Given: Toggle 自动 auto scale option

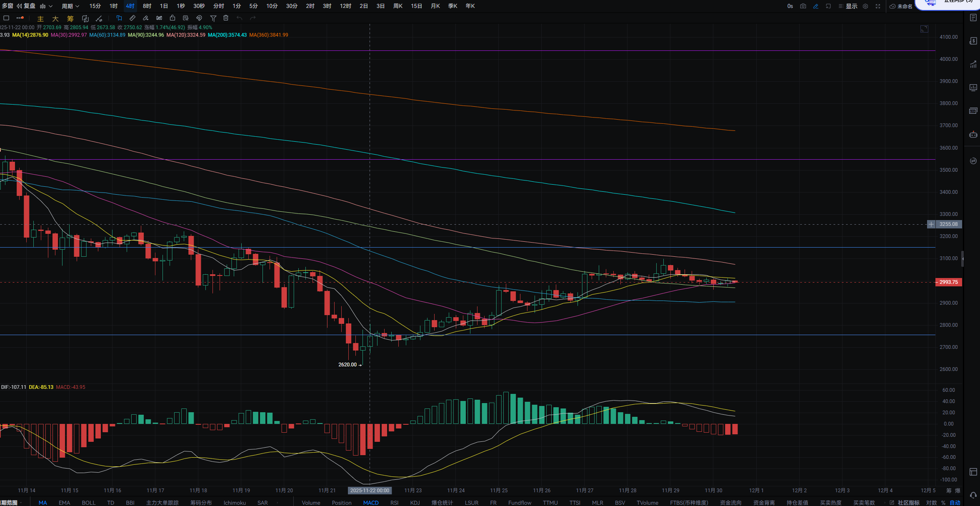Looking at the screenshot, I should [955, 503].
